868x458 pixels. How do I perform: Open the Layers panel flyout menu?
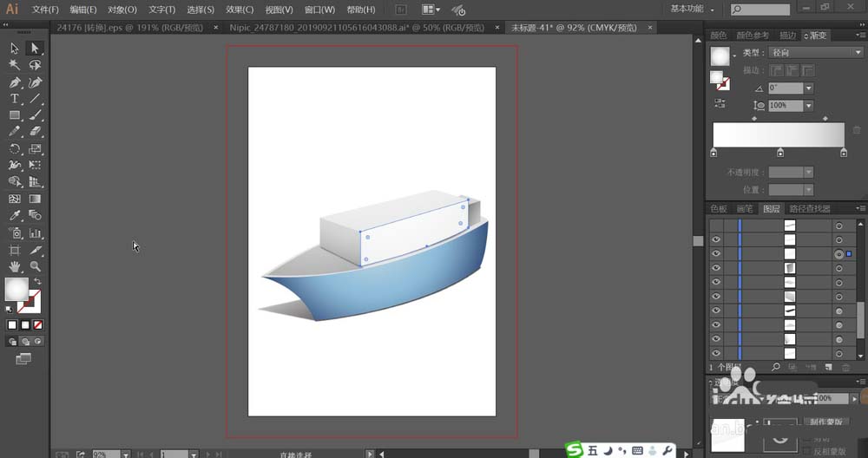(x=861, y=208)
